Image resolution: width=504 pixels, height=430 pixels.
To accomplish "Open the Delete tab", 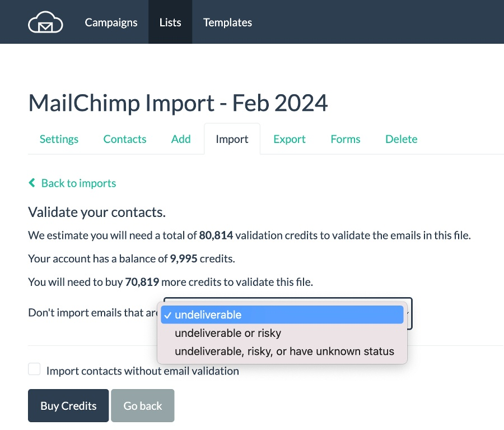I will point(401,139).
